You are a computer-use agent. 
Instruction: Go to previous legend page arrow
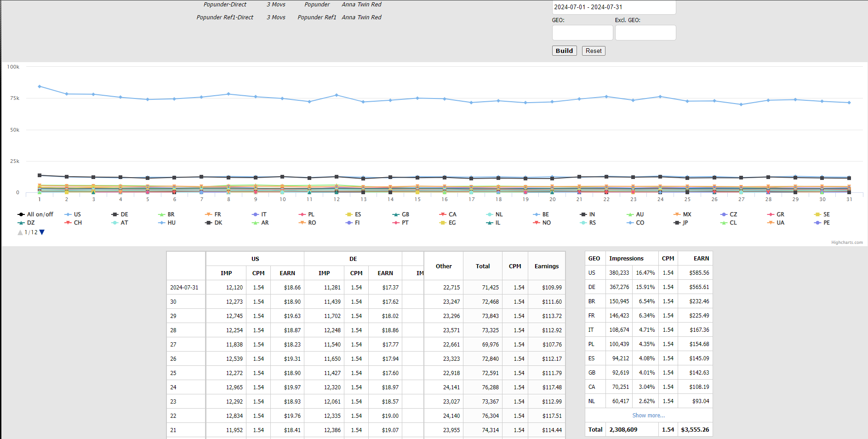(x=20, y=232)
